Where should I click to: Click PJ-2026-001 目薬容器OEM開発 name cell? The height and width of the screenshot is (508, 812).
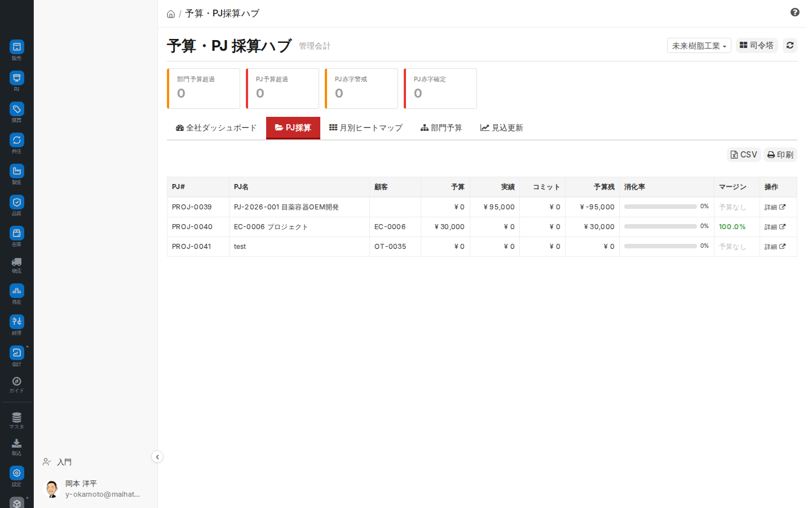(299, 207)
